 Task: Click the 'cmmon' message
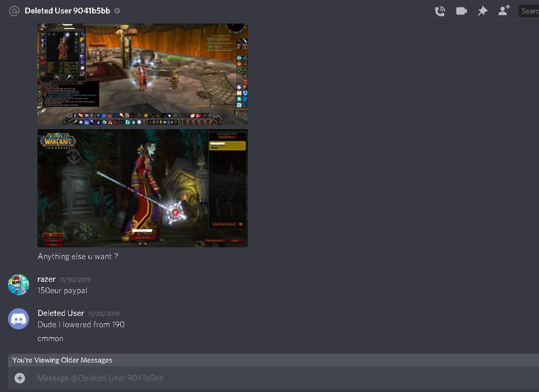pyautogui.click(x=50, y=339)
